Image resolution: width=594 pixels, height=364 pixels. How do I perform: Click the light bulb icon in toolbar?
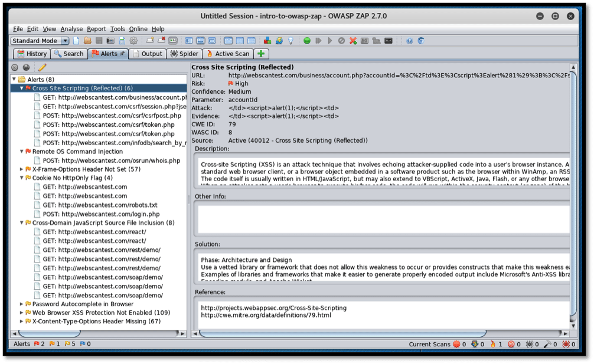pos(291,41)
